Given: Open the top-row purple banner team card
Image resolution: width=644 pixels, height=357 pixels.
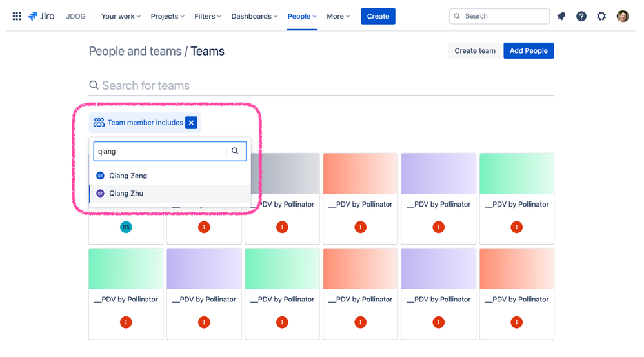Looking at the screenshot, I should [x=438, y=199].
